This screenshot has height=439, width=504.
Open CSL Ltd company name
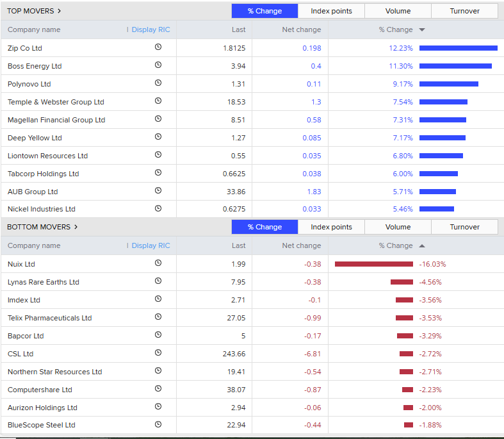click(x=20, y=354)
